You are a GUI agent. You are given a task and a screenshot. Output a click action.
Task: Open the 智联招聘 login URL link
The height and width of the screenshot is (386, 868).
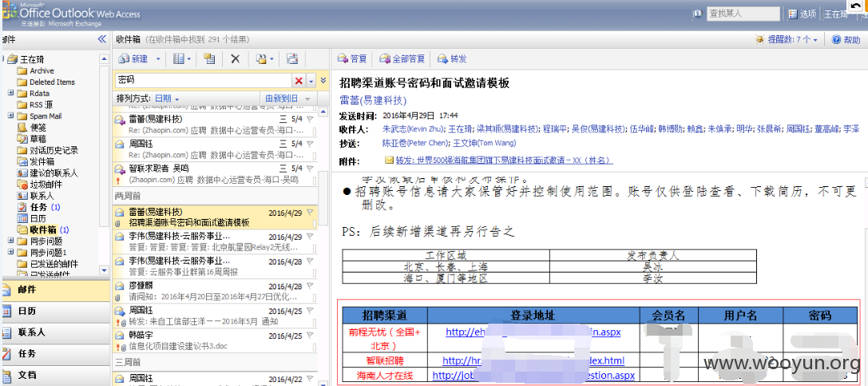pyautogui.click(x=533, y=360)
